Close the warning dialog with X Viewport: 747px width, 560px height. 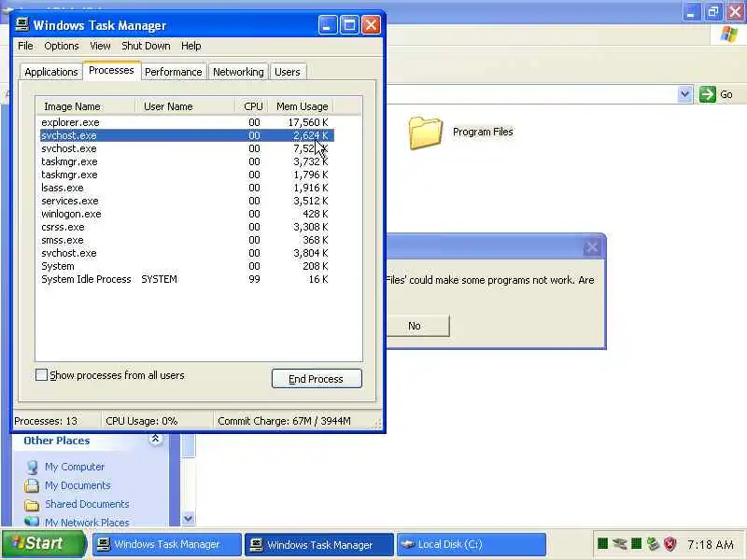coord(592,247)
